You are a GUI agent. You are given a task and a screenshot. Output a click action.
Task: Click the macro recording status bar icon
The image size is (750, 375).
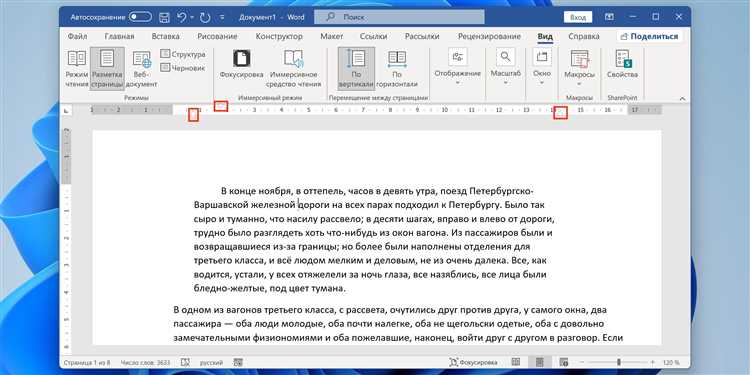(x=237, y=362)
